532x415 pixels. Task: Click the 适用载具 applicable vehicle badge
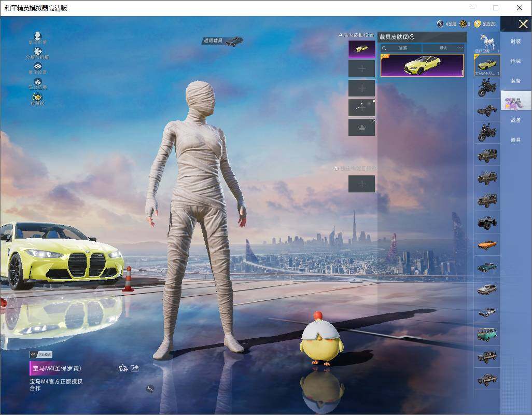coord(223,40)
